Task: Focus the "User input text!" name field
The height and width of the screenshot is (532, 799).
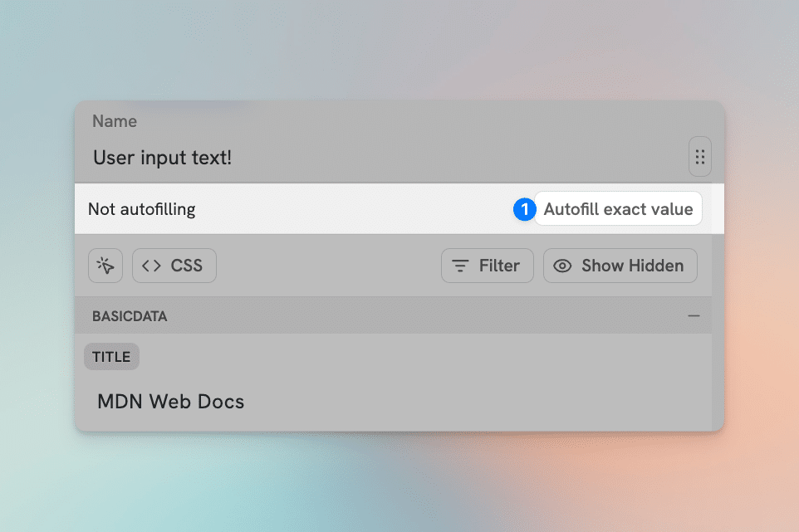Action: click(332, 158)
